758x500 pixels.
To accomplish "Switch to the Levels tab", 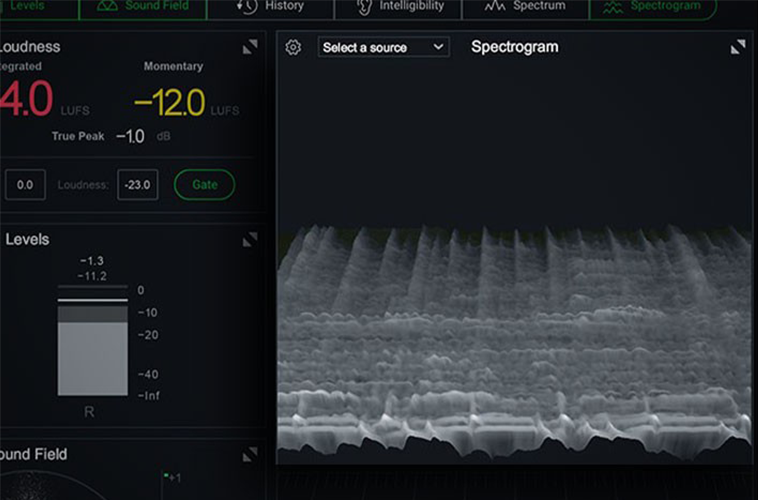I will click(x=39, y=8).
